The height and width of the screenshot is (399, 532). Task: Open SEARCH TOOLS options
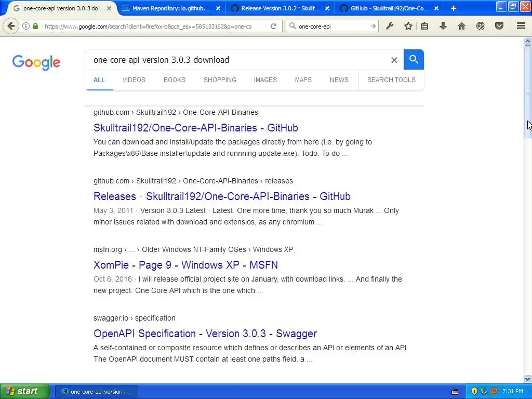391,80
